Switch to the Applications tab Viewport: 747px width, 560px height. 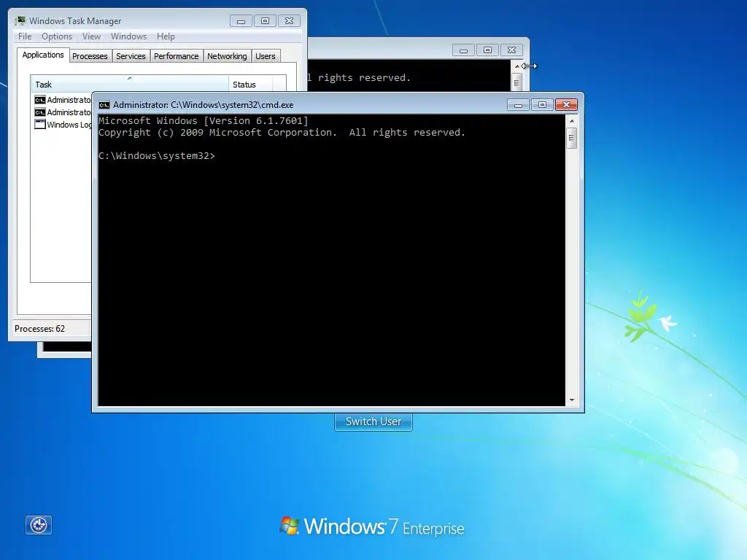click(43, 55)
